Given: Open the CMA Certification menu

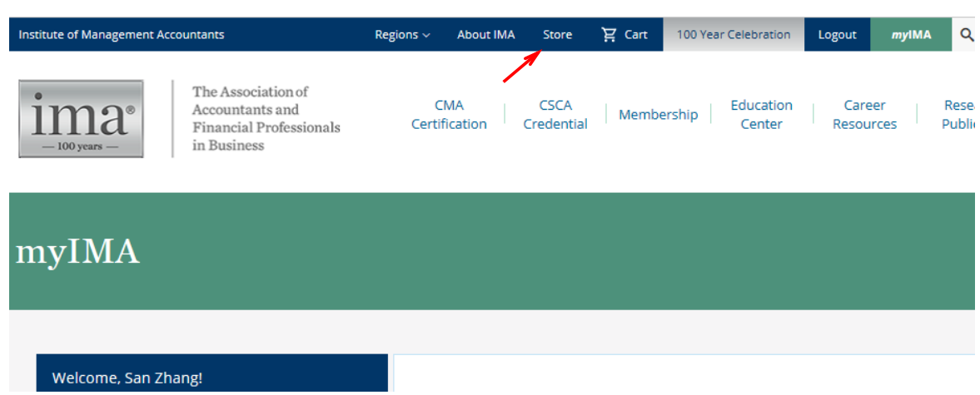Looking at the screenshot, I should 449,114.
